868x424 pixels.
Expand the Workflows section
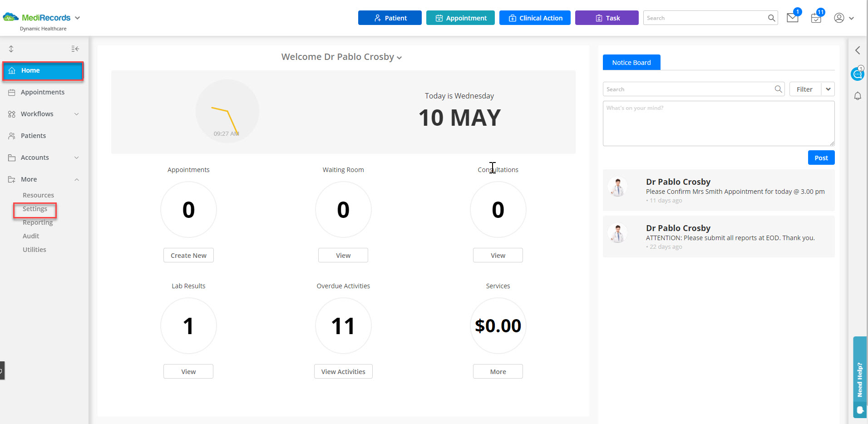coord(76,114)
